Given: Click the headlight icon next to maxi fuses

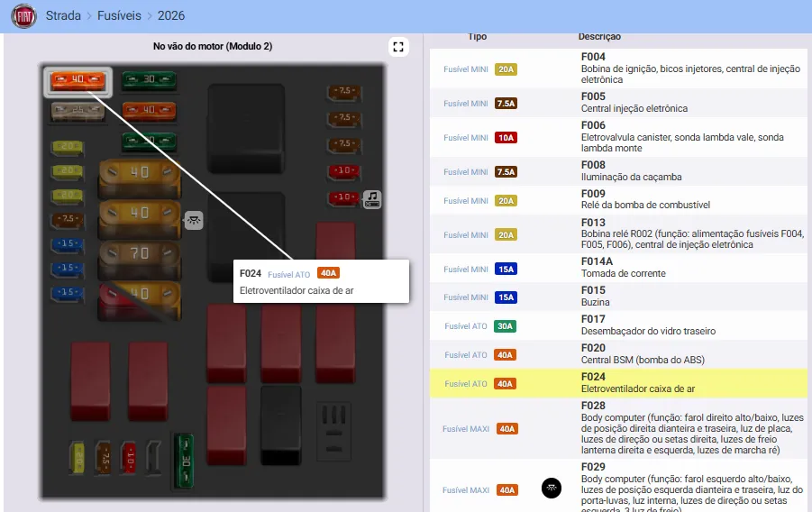Looking at the screenshot, I should point(194,220).
